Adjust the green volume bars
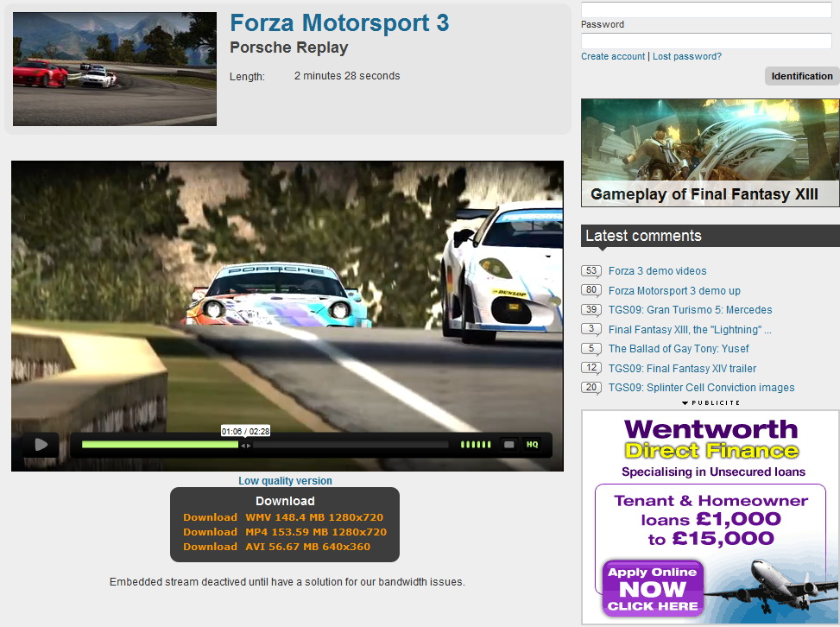The image size is (840, 627). tap(475, 445)
